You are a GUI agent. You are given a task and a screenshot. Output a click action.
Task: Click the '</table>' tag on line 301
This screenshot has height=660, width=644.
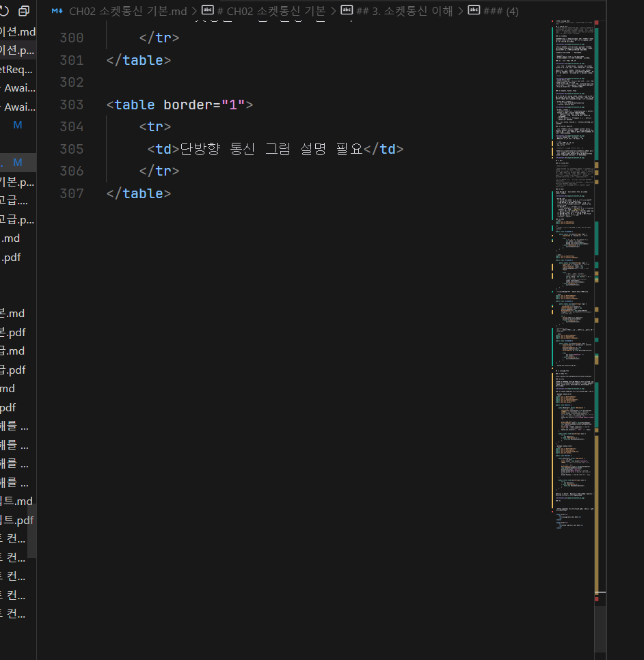(139, 60)
